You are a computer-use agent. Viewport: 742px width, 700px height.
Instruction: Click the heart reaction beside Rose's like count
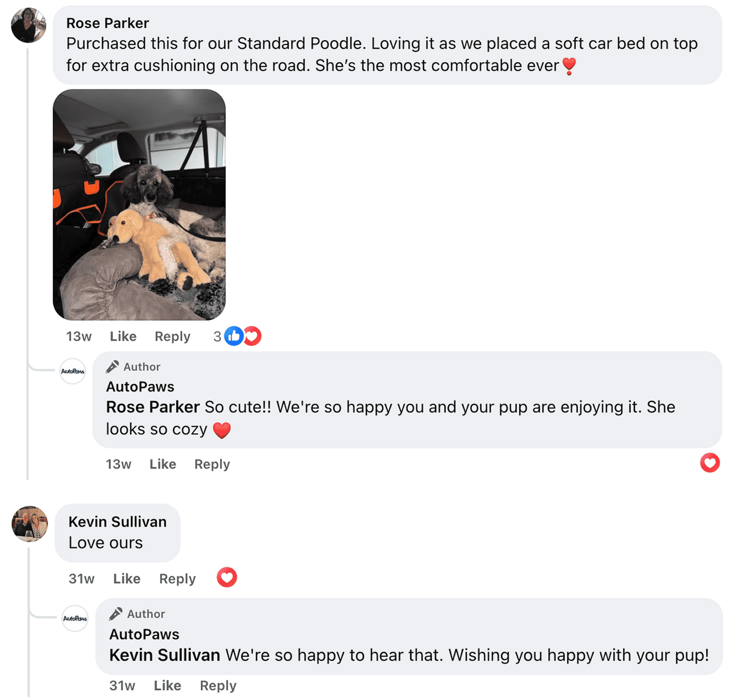point(253,336)
